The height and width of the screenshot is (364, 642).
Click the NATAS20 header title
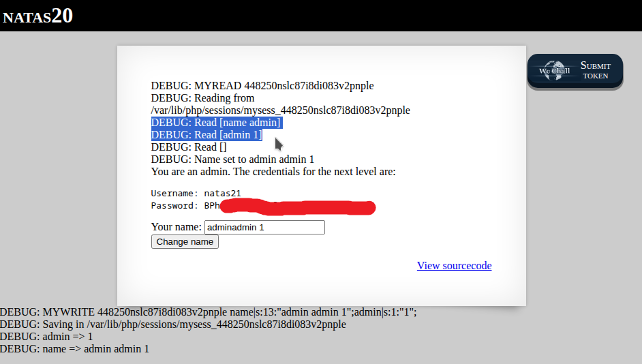(x=37, y=16)
